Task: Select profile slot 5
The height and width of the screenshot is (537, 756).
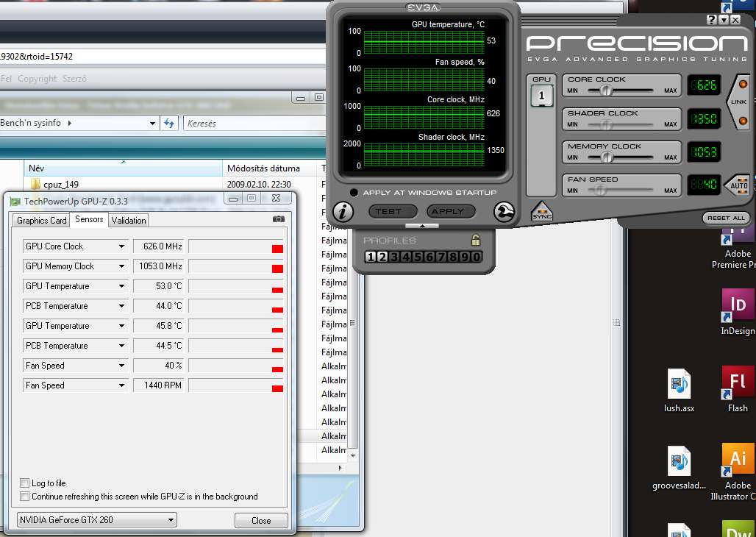Action: tap(418, 257)
